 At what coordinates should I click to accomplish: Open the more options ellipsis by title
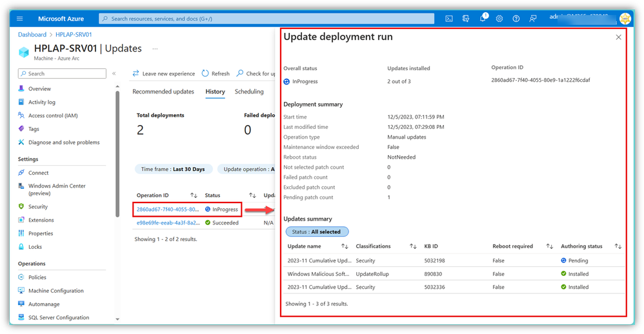click(155, 48)
